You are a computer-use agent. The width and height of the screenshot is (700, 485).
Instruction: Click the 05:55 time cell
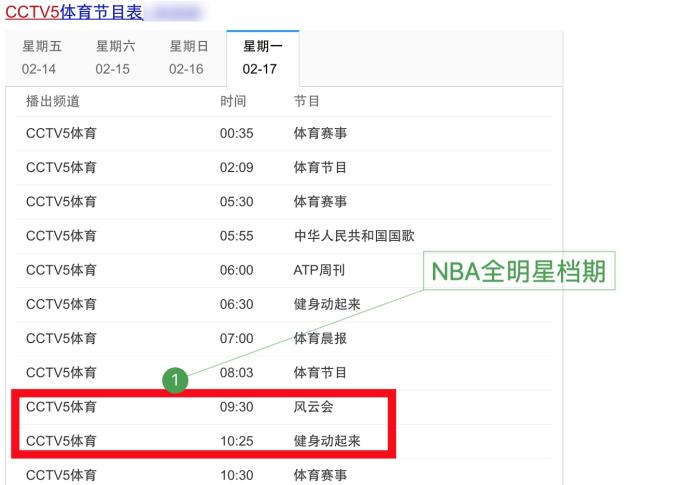[x=237, y=236]
